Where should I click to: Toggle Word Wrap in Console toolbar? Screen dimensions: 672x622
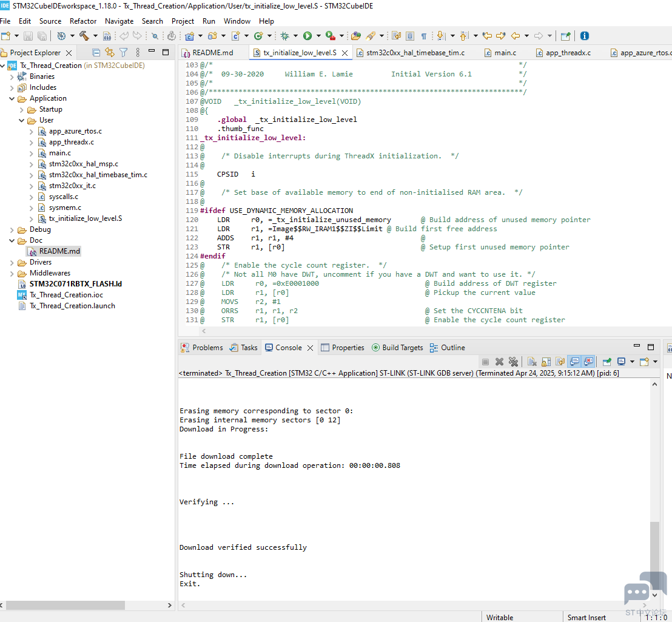[x=560, y=362]
